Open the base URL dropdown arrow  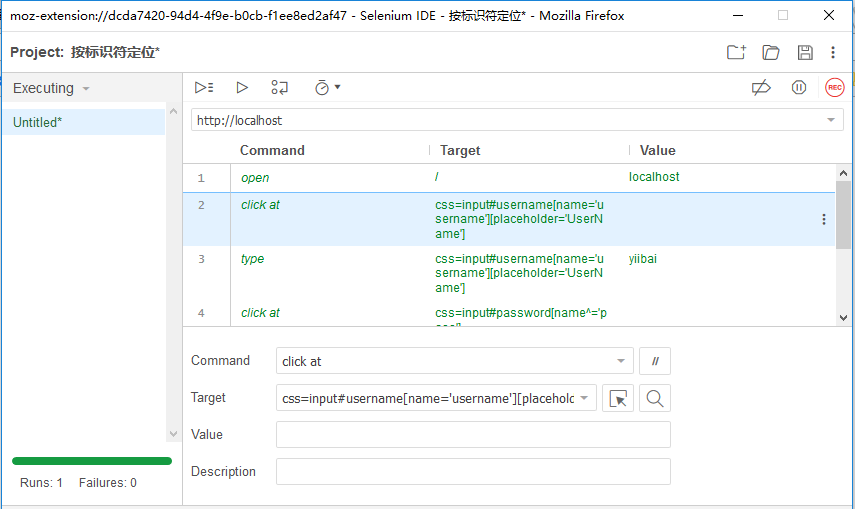click(x=830, y=120)
